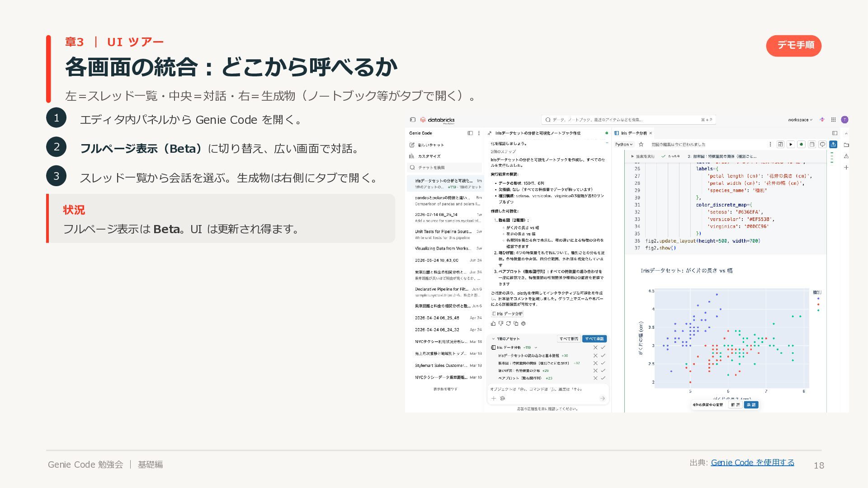Accept the 箱ひげ図 cell change
868x488 pixels.
pyautogui.click(x=603, y=371)
